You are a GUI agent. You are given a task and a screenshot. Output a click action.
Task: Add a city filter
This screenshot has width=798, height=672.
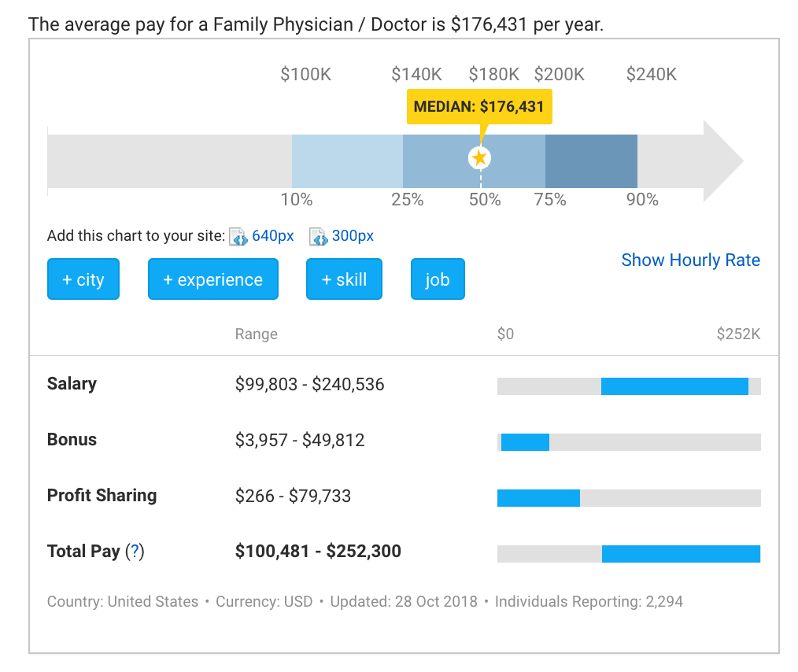point(83,279)
